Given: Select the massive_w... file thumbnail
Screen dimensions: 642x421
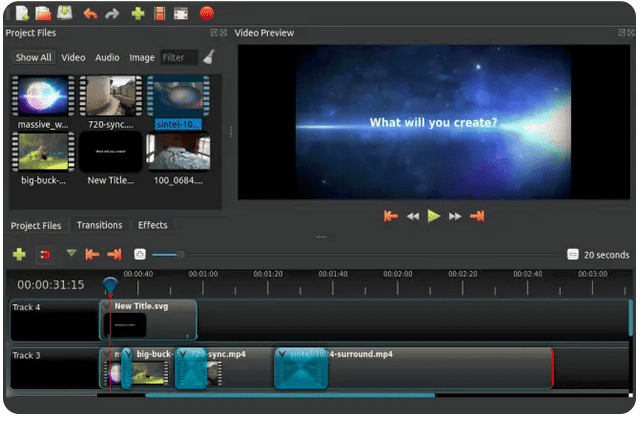Looking at the screenshot, I should click(x=43, y=96).
